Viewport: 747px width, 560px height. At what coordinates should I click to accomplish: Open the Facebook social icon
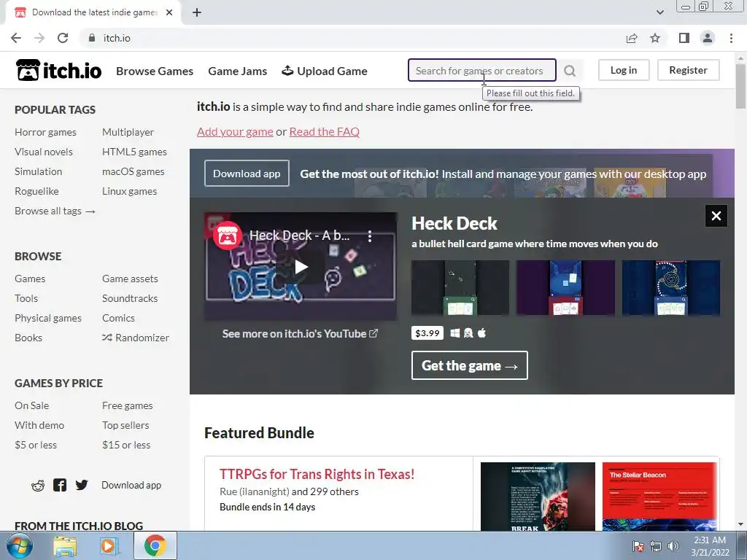click(60, 485)
